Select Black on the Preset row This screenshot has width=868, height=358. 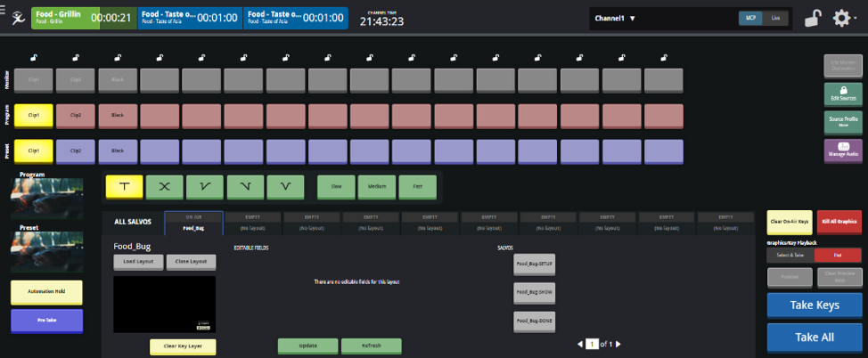click(118, 151)
